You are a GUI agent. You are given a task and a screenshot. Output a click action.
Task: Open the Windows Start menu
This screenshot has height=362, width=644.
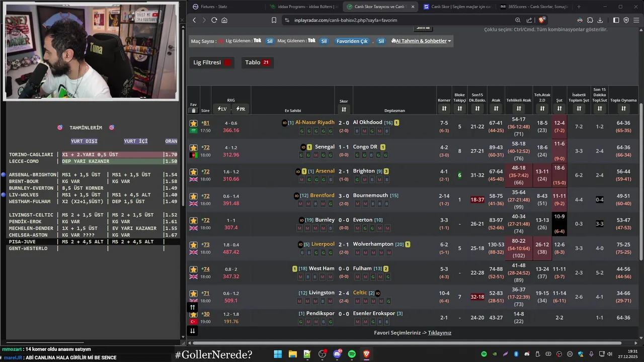pyautogui.click(x=278, y=354)
